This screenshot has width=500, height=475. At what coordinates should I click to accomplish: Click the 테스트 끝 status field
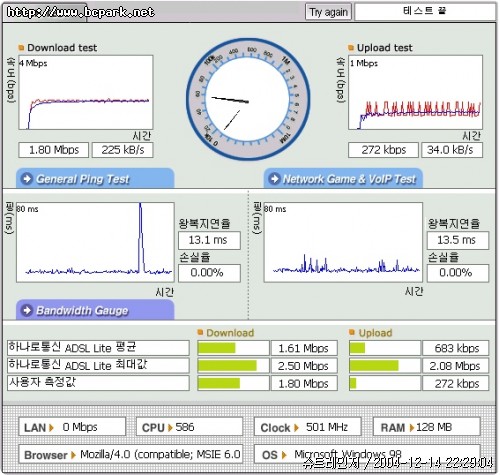tap(425, 12)
